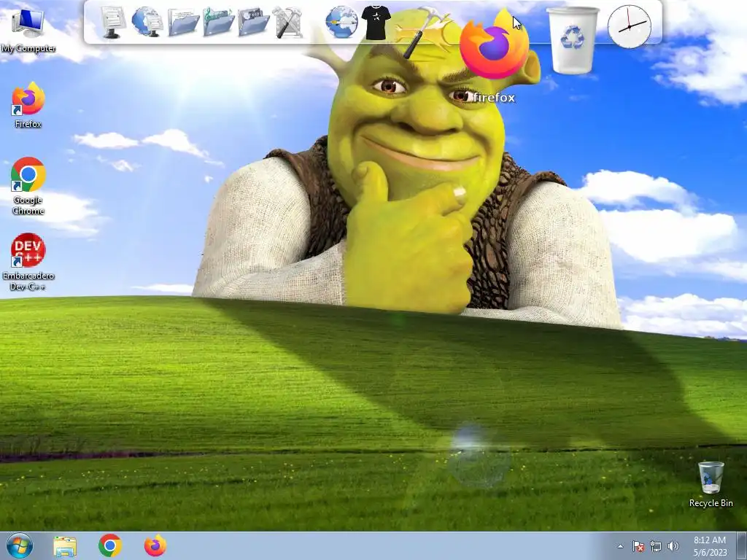Open Action Center flag tray icon
The width and height of the screenshot is (747, 560).
pyautogui.click(x=638, y=546)
